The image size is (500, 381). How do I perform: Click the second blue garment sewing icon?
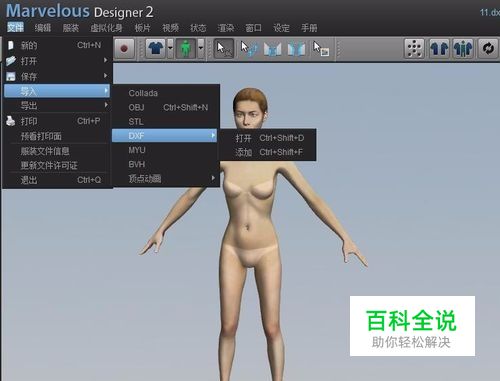pyautogui.click(x=296, y=49)
